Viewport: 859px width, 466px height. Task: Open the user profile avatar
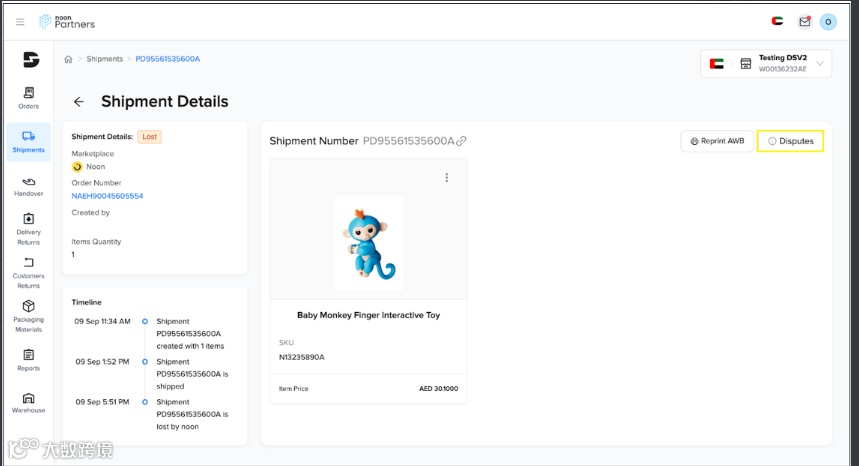click(828, 22)
